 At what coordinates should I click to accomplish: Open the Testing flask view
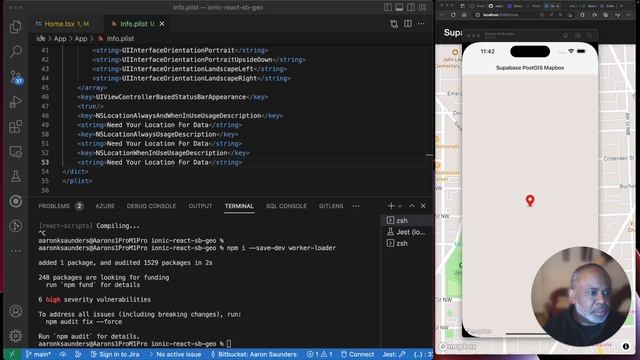16,176
